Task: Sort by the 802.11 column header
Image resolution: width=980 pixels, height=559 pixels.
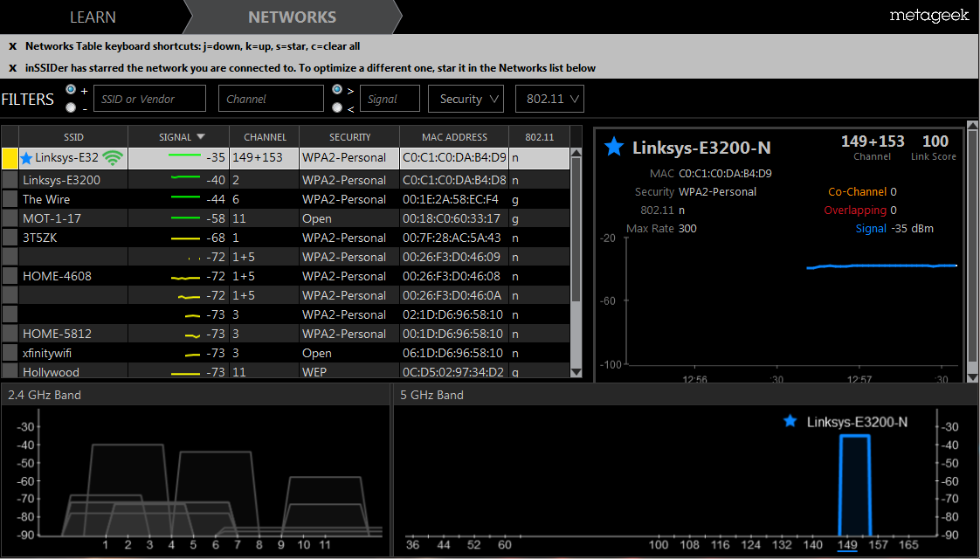Action: [x=540, y=137]
